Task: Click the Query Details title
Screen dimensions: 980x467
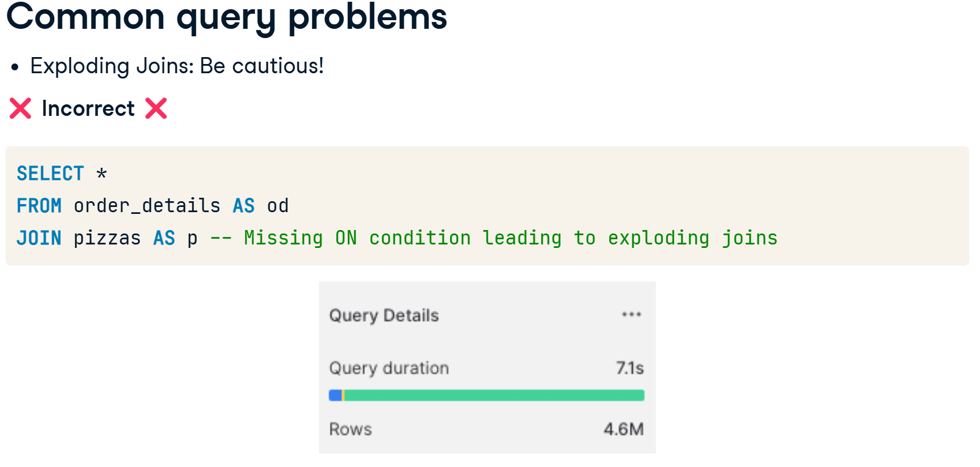Action: 384,315
